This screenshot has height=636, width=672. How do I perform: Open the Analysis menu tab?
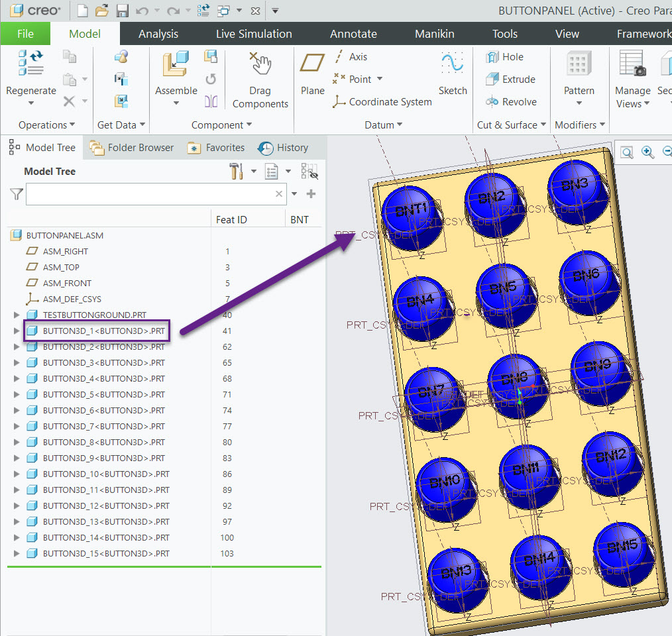(158, 33)
